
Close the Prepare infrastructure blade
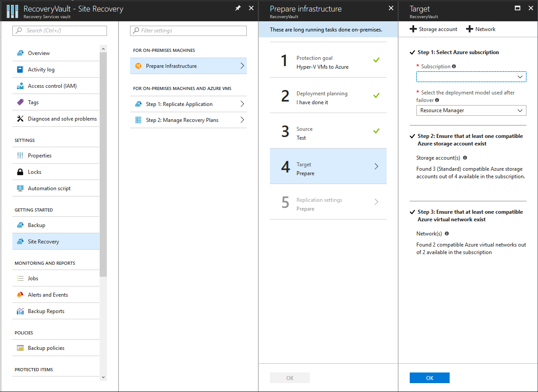tap(391, 8)
